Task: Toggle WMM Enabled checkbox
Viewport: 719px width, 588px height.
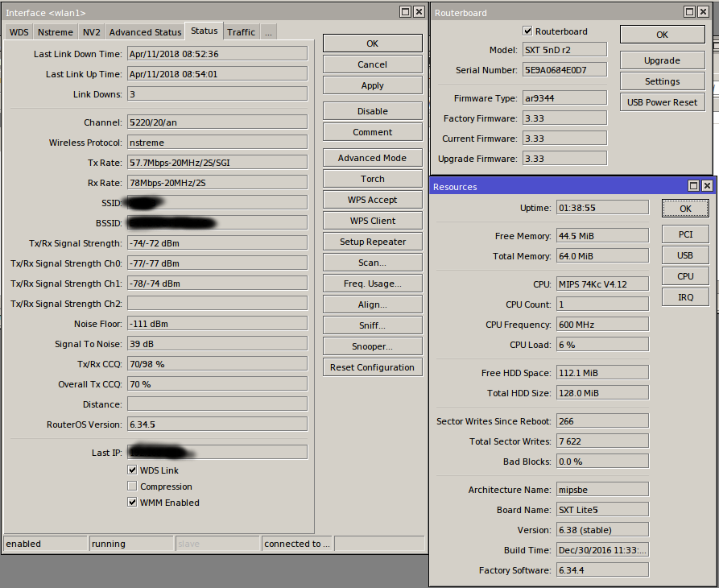Action: pos(132,503)
